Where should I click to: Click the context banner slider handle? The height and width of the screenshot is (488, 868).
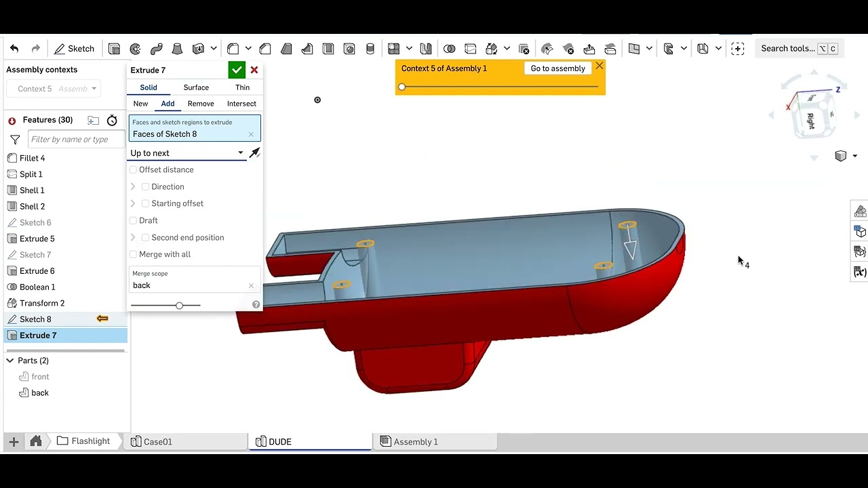point(402,87)
